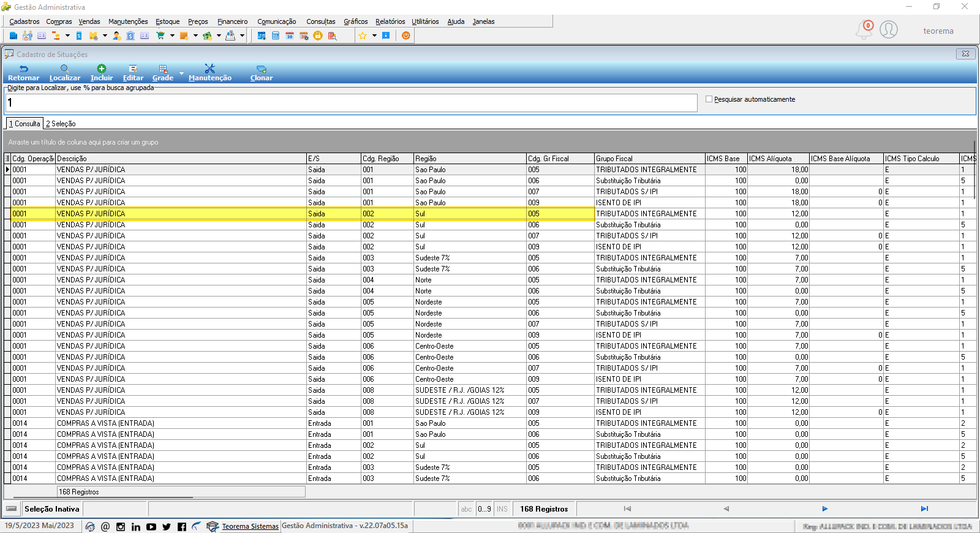Jump to first record navigation button
980x533 pixels.
pyautogui.click(x=627, y=508)
